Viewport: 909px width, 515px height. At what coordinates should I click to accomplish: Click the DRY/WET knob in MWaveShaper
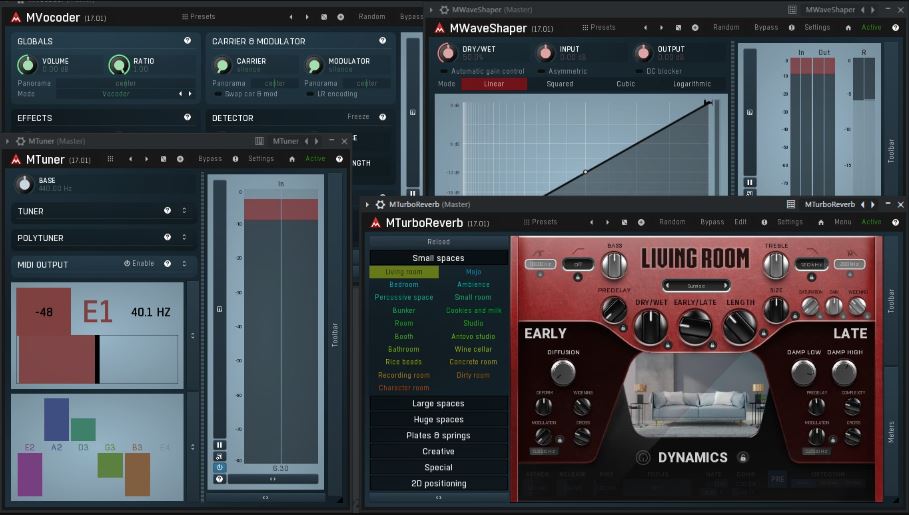(446, 53)
